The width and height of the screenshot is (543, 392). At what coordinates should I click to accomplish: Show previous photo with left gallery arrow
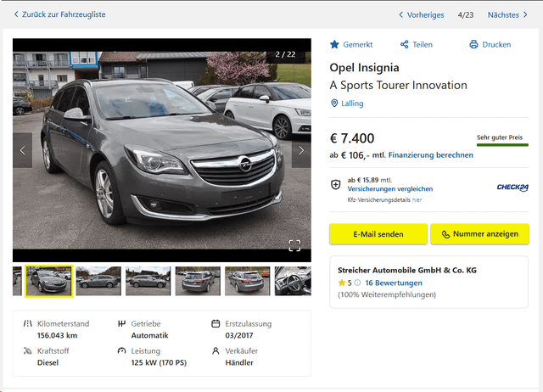click(23, 150)
